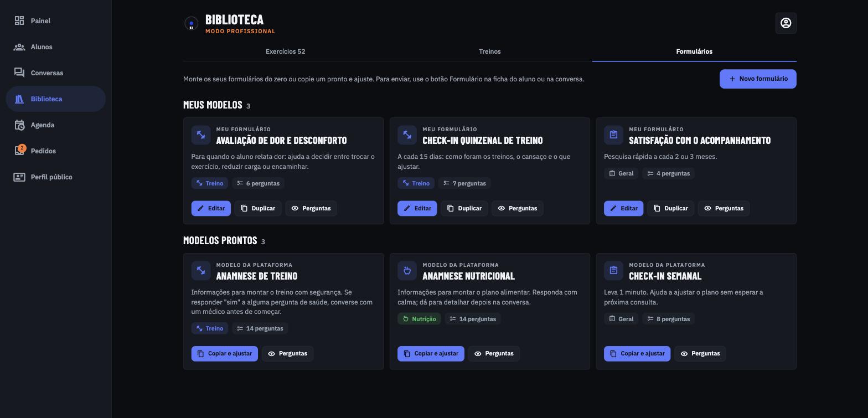View Perguntas of Check-in Semanal

700,354
